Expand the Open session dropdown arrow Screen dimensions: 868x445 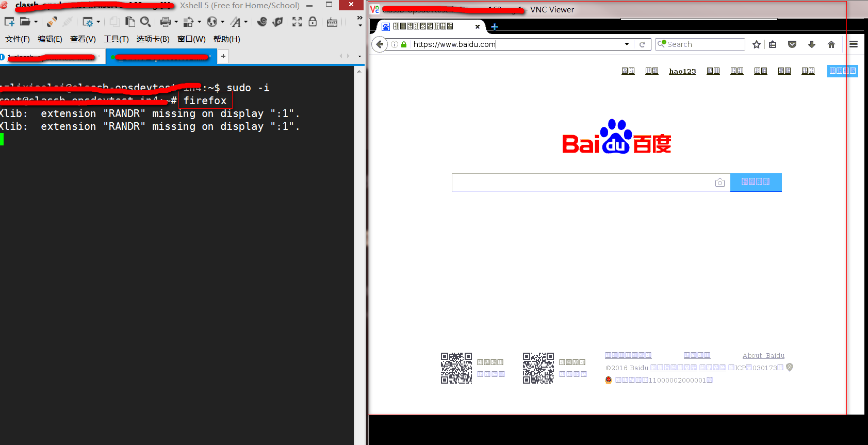36,22
